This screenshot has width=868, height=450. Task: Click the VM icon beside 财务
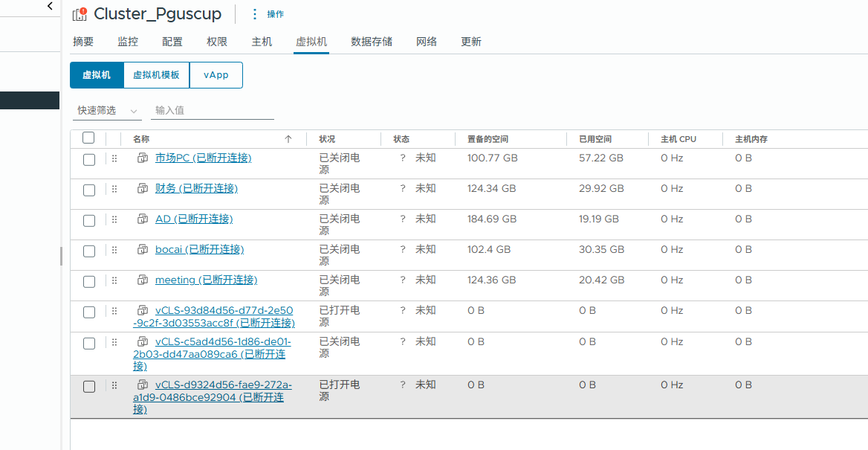143,188
